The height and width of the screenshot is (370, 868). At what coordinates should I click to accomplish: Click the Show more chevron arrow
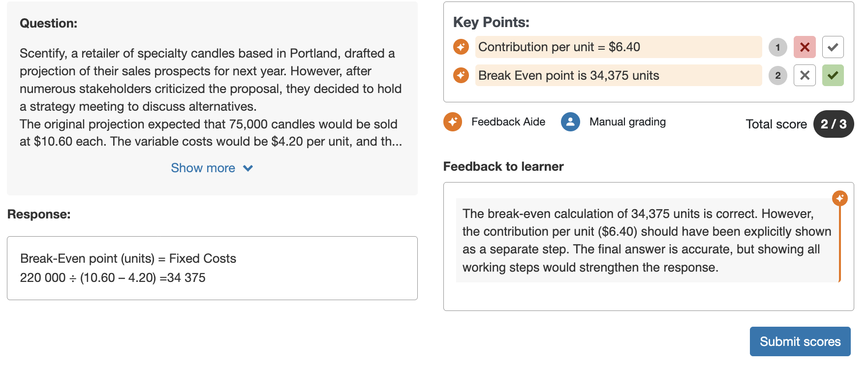[x=248, y=168]
